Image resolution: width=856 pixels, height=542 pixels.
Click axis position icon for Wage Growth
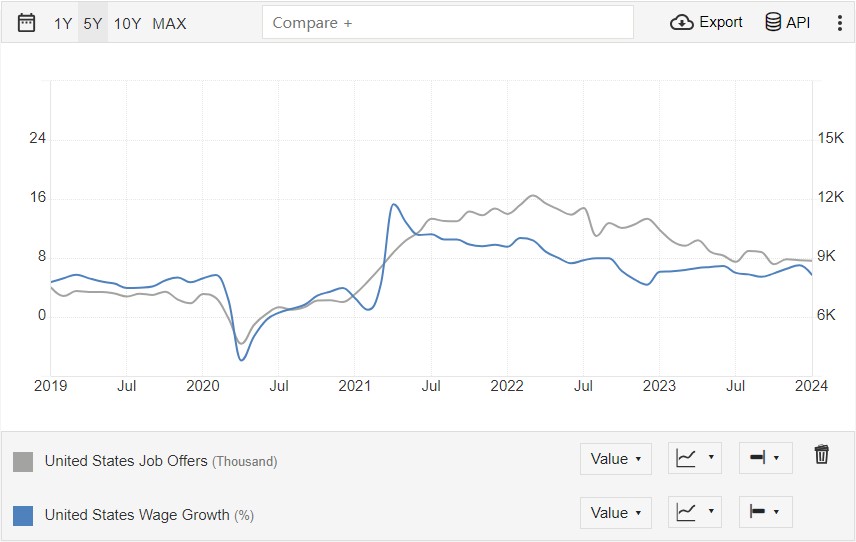pyautogui.click(x=758, y=511)
